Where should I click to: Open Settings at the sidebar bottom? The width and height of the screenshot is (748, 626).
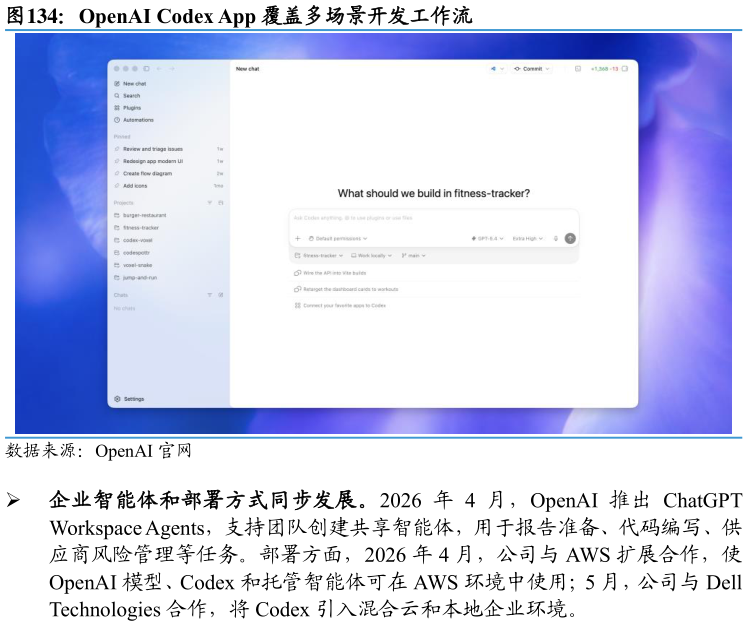[x=129, y=399]
